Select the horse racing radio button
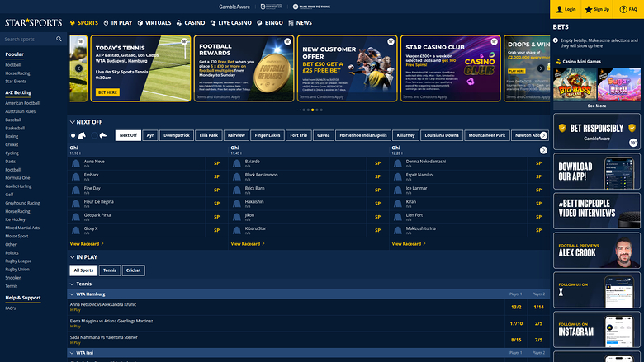Image resolution: width=644 pixels, height=362 pixels. tap(73, 135)
